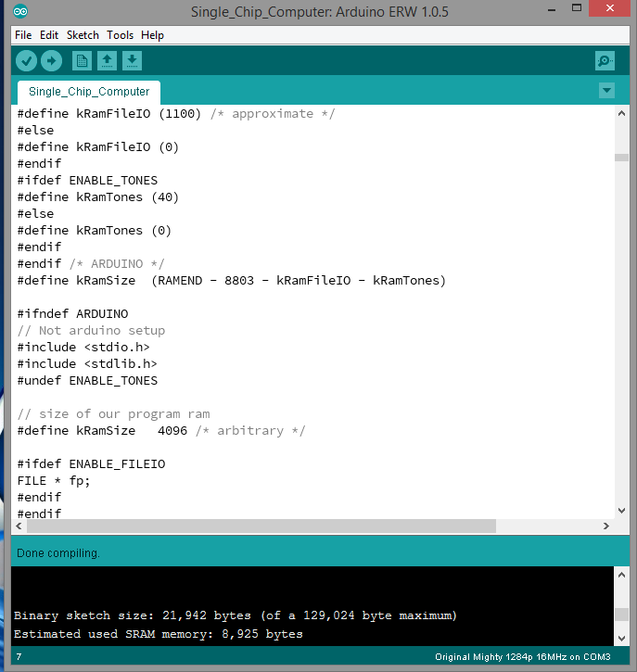Click the '// size of our program ram' comment

click(x=114, y=414)
